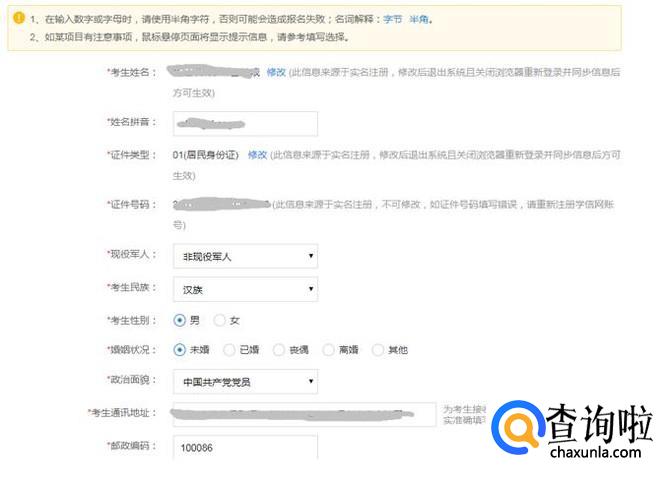Image resolution: width=665 pixels, height=483 pixels.
Task: Select 未婚 marital status option
Action: click(179, 350)
